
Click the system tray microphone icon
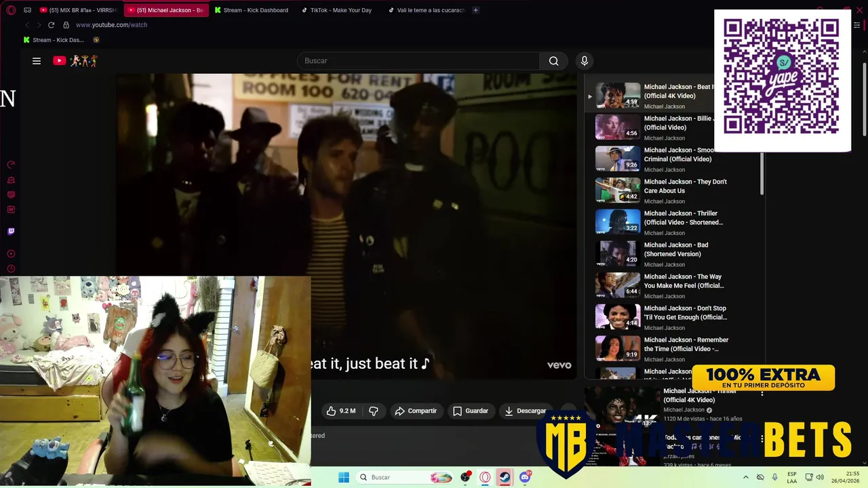click(x=775, y=477)
